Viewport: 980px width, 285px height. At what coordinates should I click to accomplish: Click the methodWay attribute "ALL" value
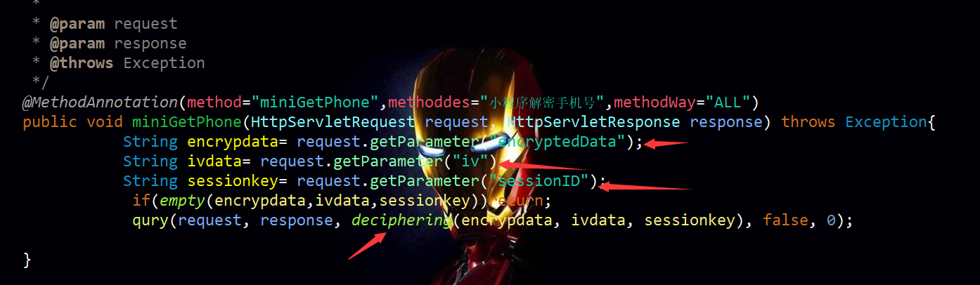[x=727, y=102]
